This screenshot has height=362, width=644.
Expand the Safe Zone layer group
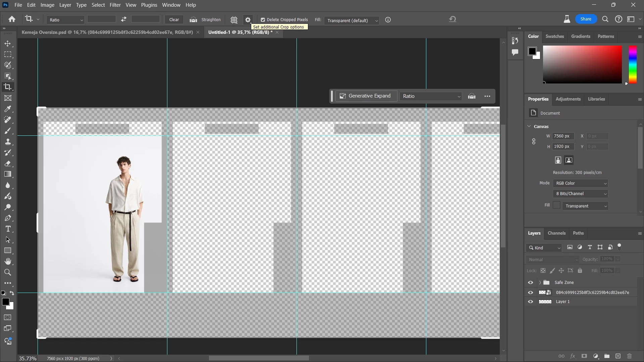click(x=540, y=283)
